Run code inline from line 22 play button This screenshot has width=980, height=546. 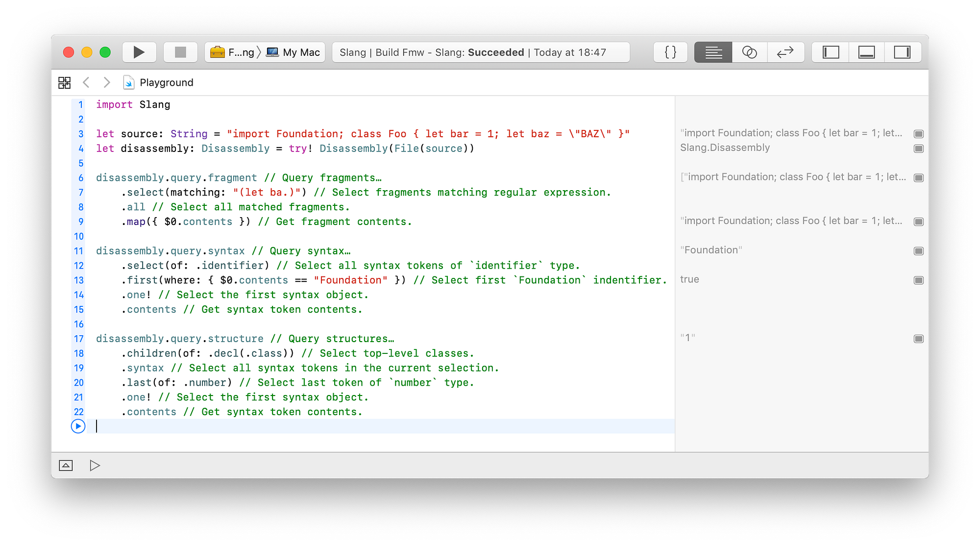78,427
